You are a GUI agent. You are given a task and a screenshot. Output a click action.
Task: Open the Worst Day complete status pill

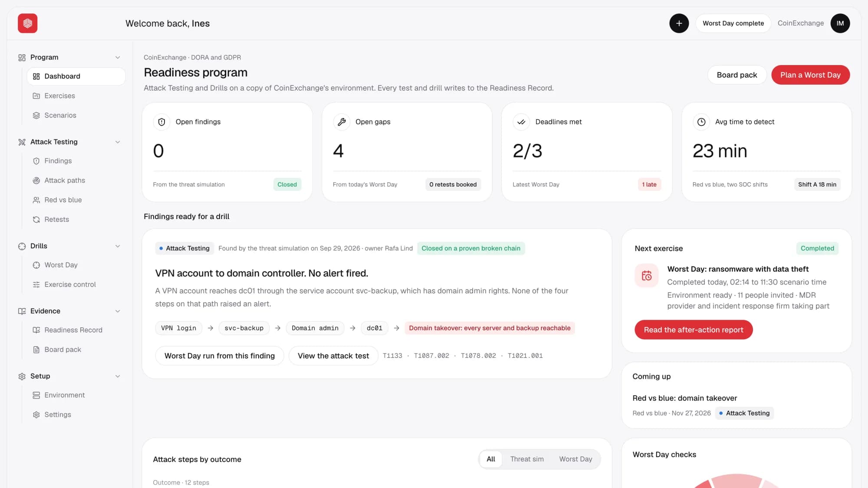733,23
